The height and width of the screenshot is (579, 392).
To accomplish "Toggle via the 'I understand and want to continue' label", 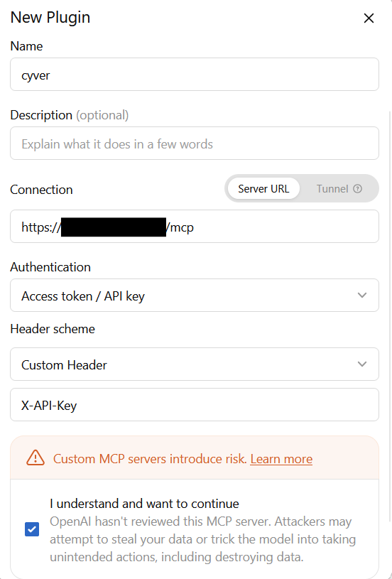I will coord(144,504).
